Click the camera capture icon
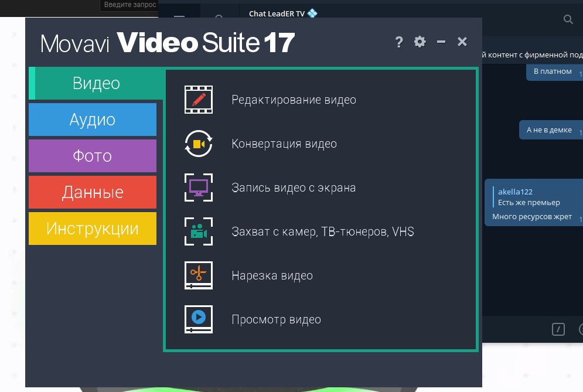Viewport: 583px width, 392px height. point(199,231)
